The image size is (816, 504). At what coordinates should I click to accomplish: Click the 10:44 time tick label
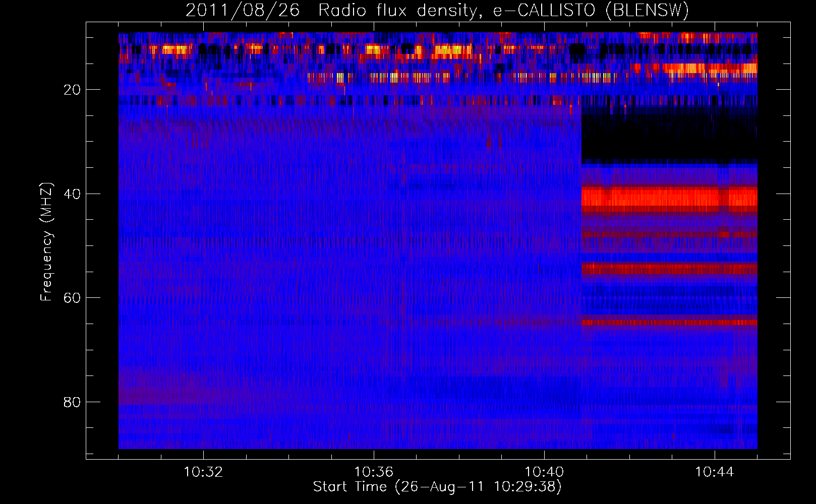715,472
